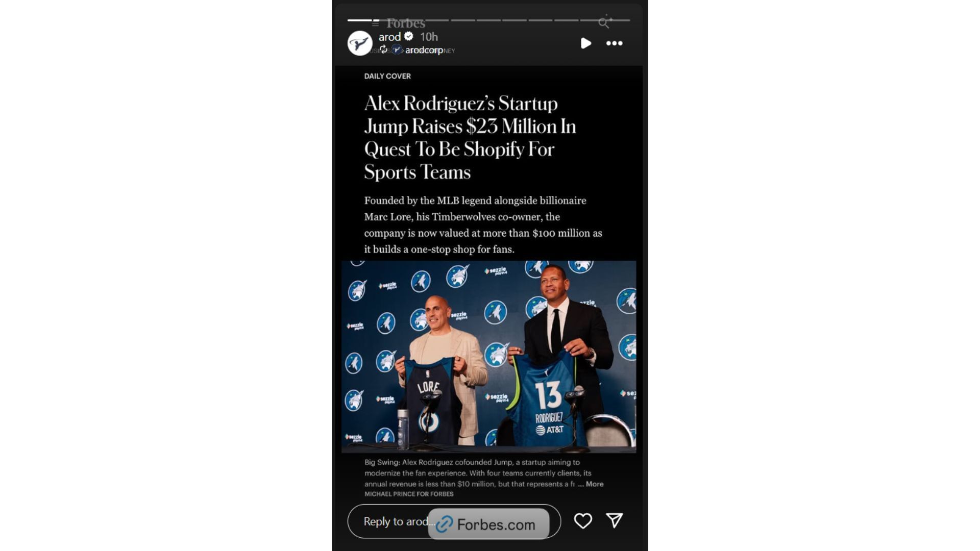Viewport: 980px width, 551px height.
Task: Resume the story with the play button
Action: click(x=586, y=43)
